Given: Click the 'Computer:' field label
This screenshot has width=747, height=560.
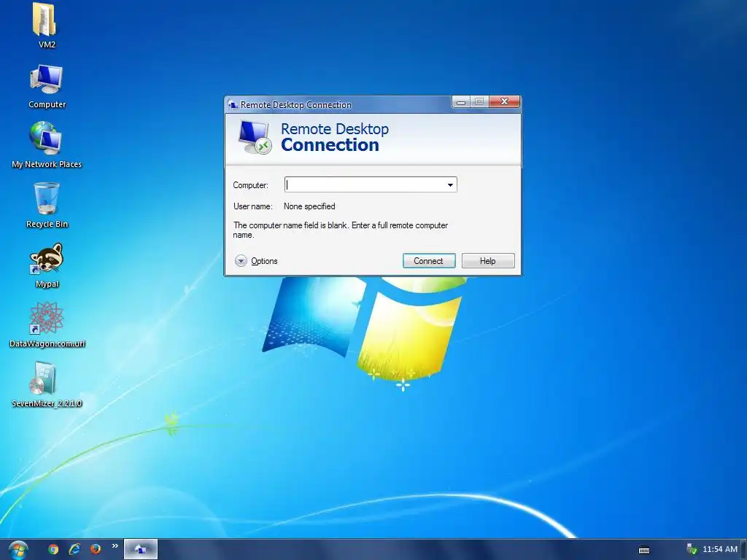Looking at the screenshot, I should click(251, 185).
